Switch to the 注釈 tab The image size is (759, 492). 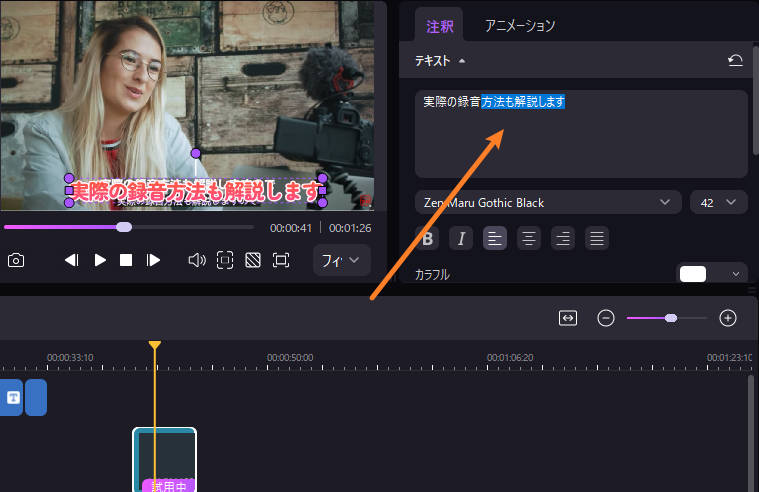click(440, 26)
